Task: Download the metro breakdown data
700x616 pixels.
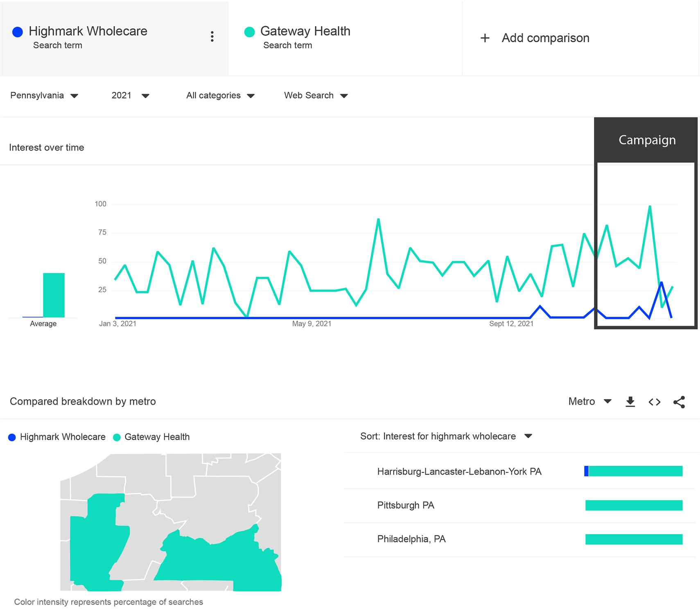Action: [x=630, y=402]
